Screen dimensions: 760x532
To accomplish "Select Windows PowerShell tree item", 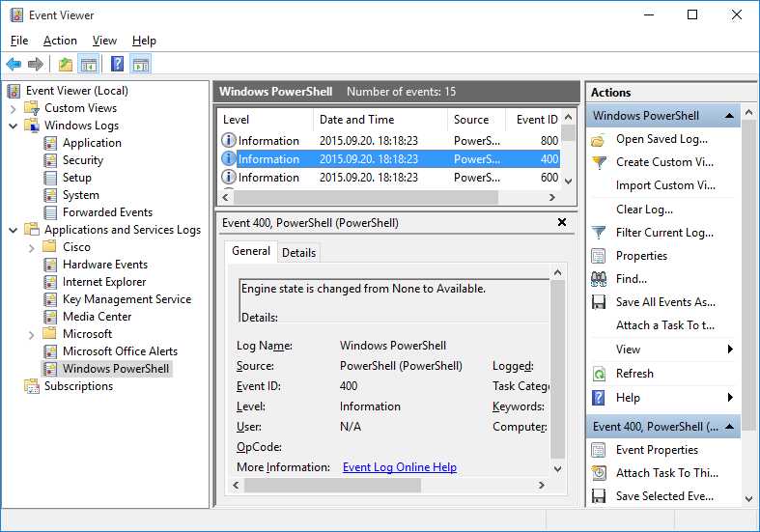I will coord(116,369).
